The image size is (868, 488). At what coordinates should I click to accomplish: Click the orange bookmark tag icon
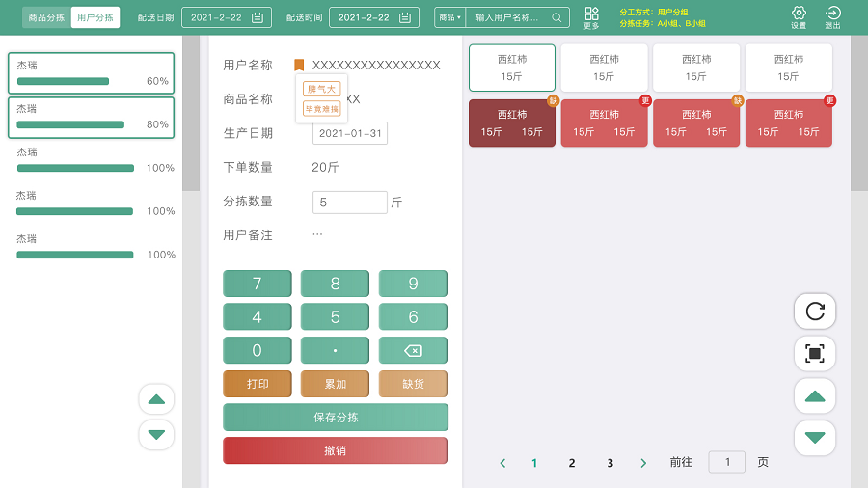299,66
